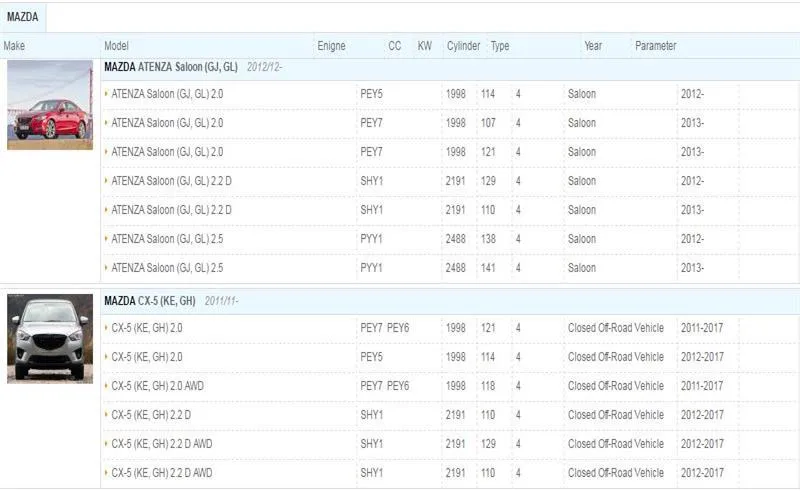The height and width of the screenshot is (491, 800).
Task: Click arrow bullet beside CX-5 2.2 D non-AWD row
Action: coord(106,414)
